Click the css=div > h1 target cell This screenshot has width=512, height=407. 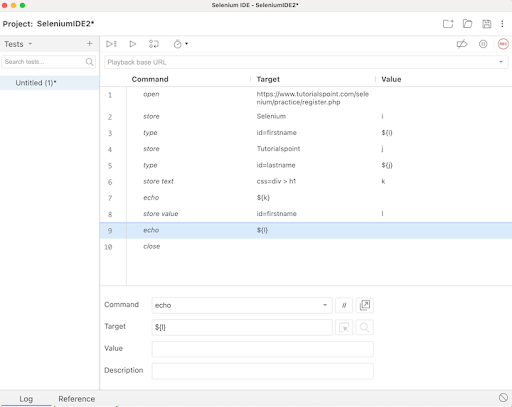pyautogui.click(x=276, y=181)
